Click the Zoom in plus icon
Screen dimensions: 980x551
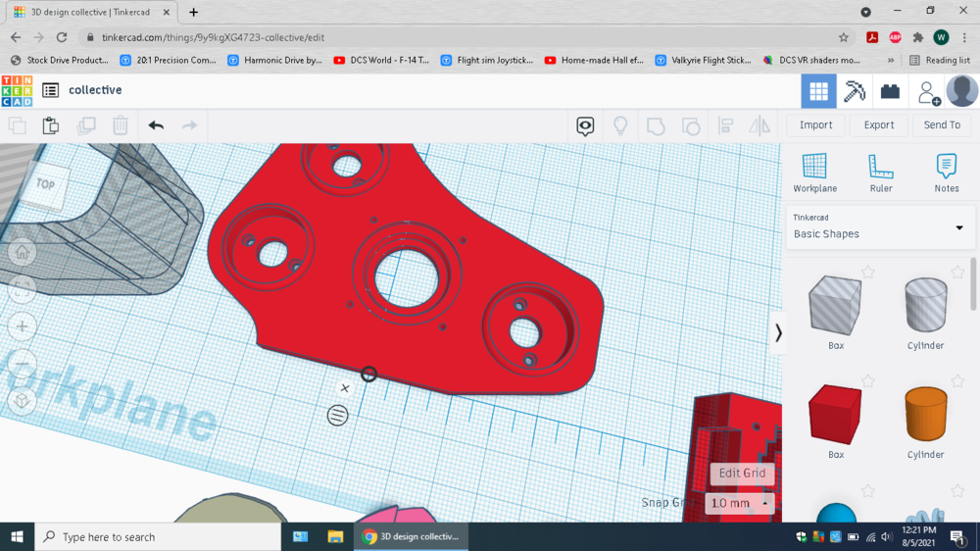tap(22, 326)
